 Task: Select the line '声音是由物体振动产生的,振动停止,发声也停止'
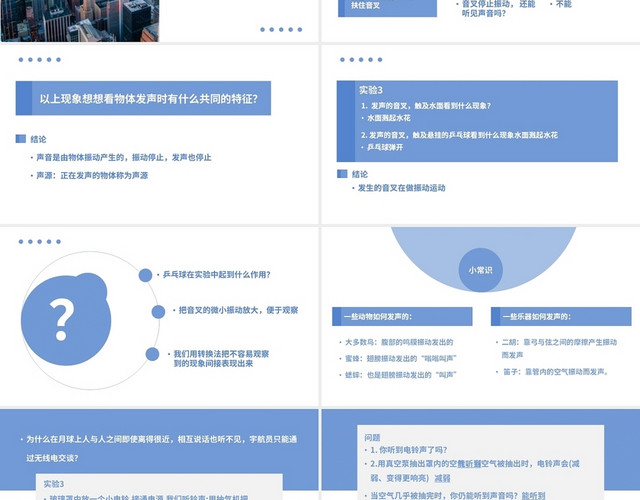(x=124, y=157)
